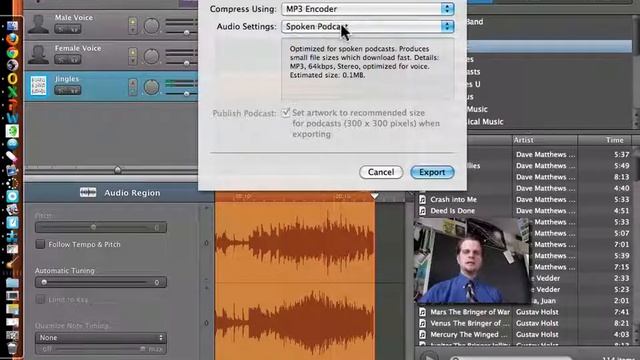Screen dimensions: 640x360
Task: Launch Google Chrome from the dock
Action: pyautogui.click(x=12, y=52)
